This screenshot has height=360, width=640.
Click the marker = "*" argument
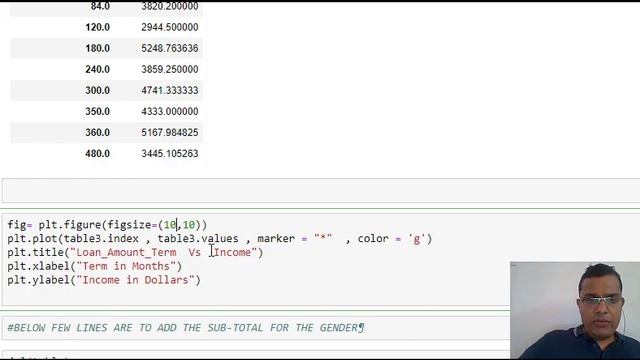(x=295, y=239)
